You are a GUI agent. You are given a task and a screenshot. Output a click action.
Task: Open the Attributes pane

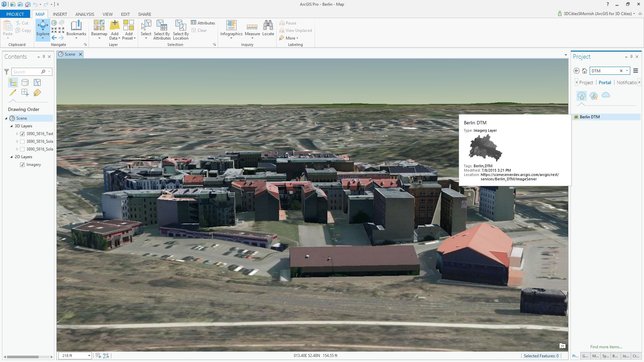[203, 23]
